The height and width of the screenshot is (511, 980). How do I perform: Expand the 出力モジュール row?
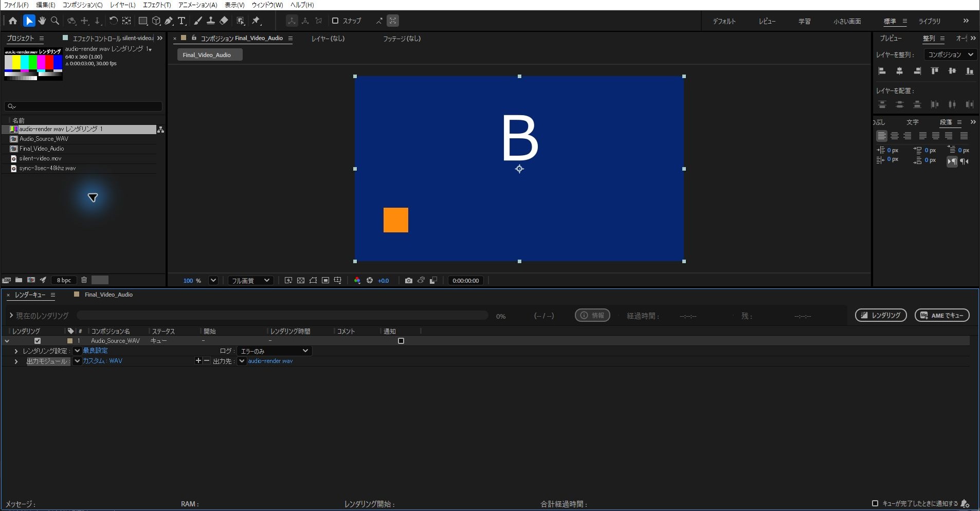click(16, 361)
